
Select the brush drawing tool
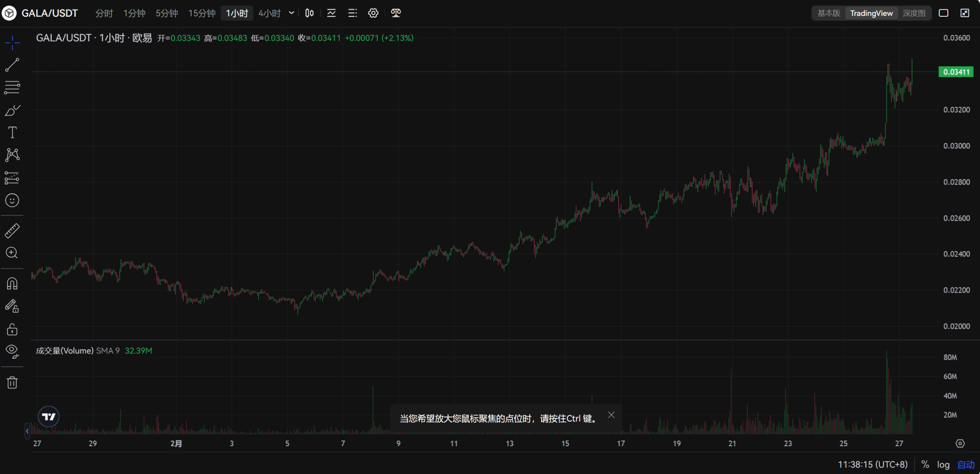12,110
